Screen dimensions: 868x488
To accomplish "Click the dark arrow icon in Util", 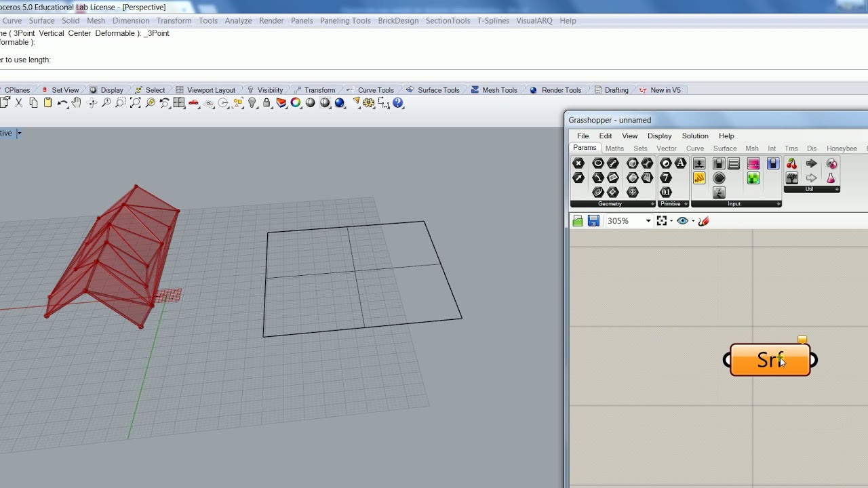I will pos(811,163).
